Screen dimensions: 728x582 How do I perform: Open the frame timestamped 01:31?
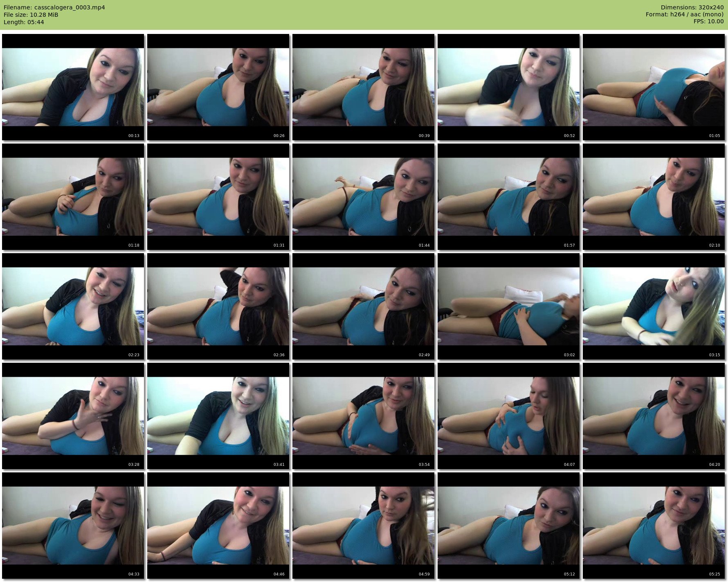point(218,197)
